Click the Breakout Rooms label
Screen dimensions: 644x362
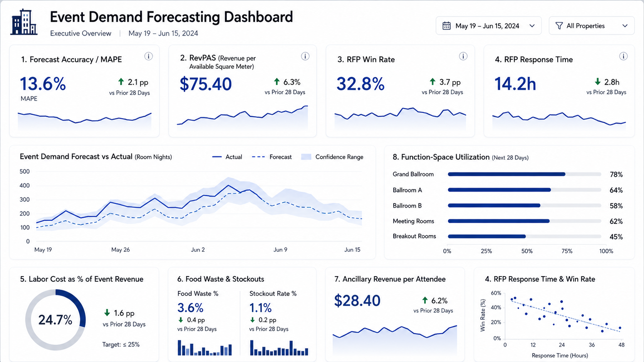coord(414,236)
